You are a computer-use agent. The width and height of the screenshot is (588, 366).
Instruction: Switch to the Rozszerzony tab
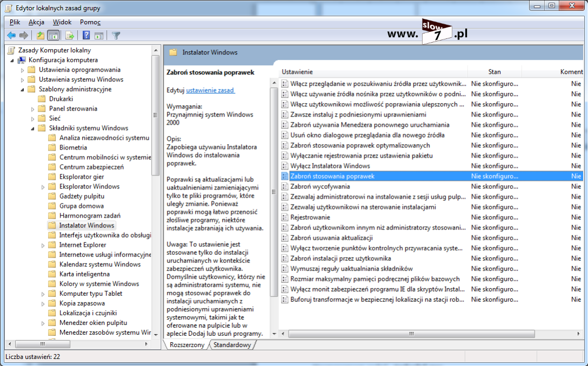tap(187, 344)
